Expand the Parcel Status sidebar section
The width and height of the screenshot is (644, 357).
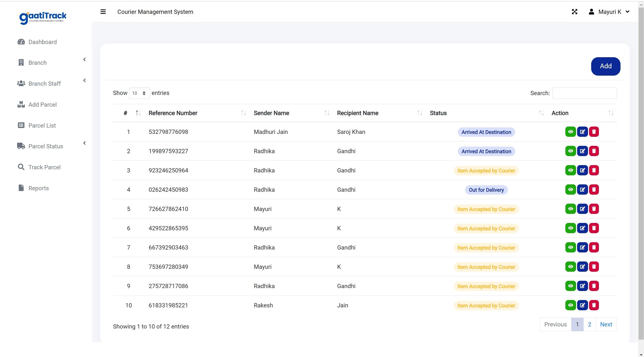(x=84, y=143)
